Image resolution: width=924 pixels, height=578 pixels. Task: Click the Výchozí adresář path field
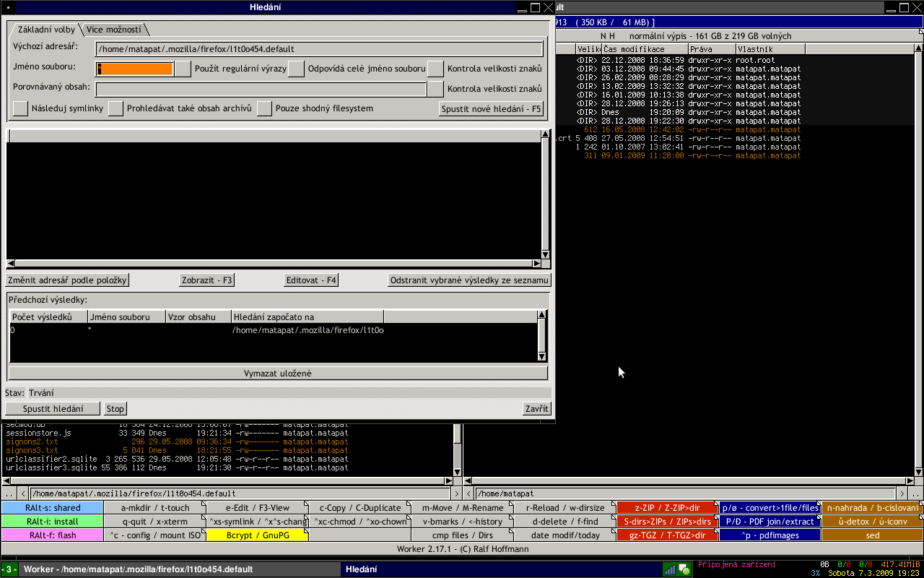[x=319, y=49]
